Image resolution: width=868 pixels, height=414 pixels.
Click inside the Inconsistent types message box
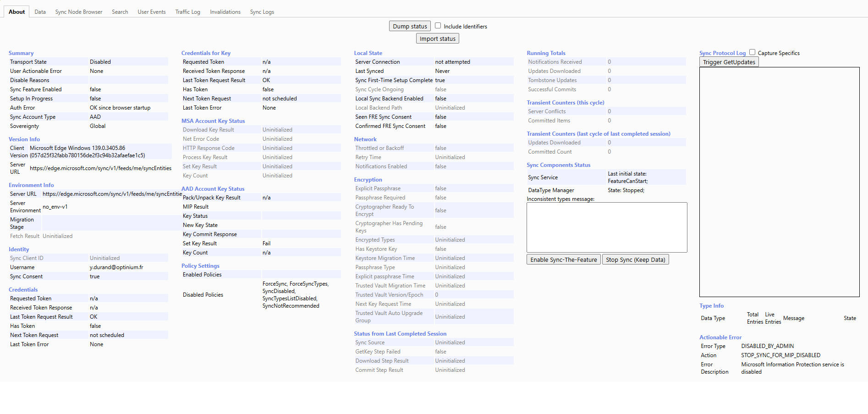(x=607, y=227)
